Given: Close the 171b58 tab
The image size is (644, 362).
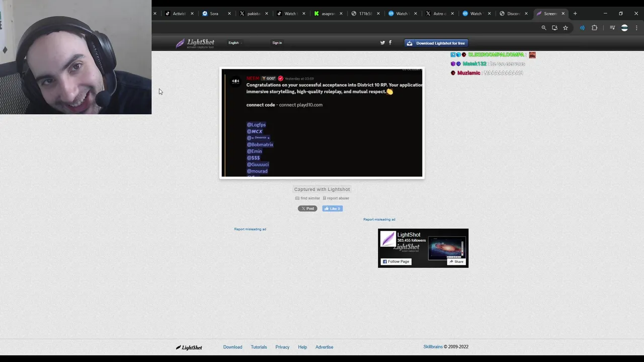Looking at the screenshot, I should 378,14.
